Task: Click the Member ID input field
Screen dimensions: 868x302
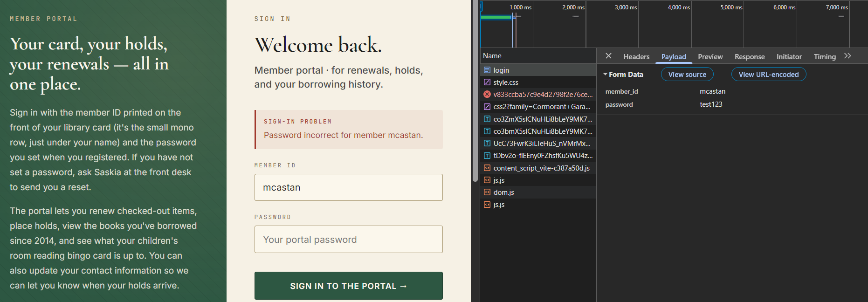Action: 348,187
